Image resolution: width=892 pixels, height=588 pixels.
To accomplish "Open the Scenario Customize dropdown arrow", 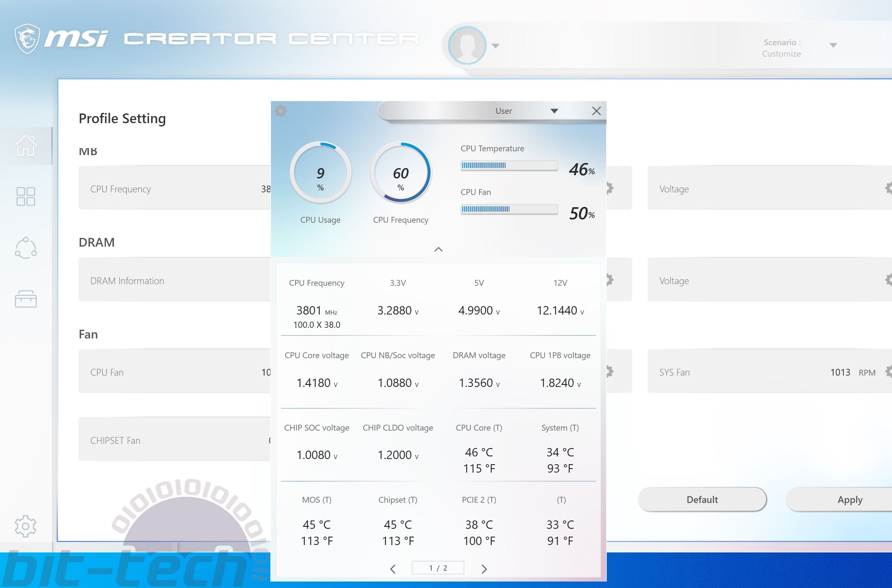I will [x=833, y=45].
